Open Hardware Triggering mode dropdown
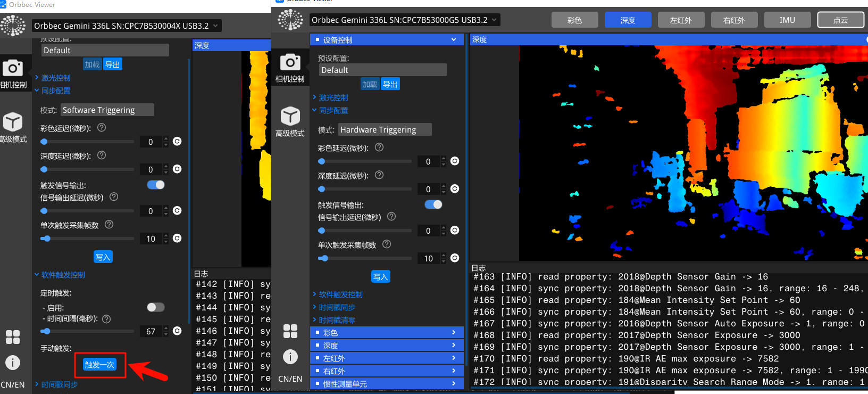Image resolution: width=868 pixels, height=394 pixels. tap(385, 130)
